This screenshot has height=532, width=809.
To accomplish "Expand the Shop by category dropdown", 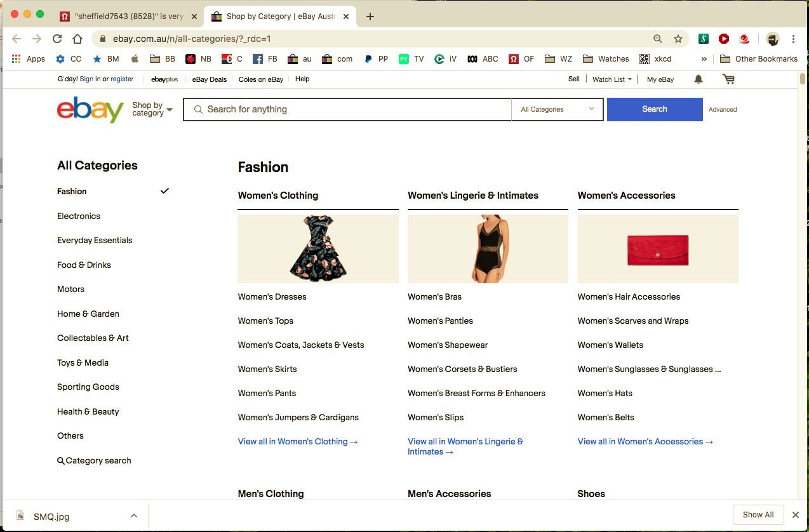I will click(x=152, y=109).
